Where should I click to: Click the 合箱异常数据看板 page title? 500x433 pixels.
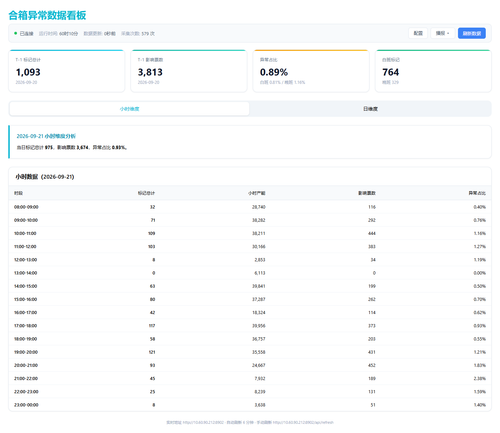[x=47, y=15]
